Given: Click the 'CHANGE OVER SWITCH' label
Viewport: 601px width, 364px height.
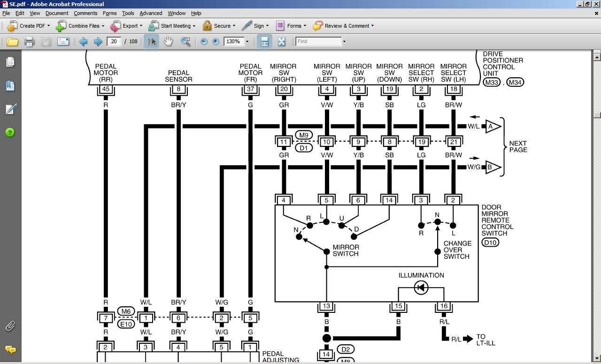Looking at the screenshot, I should 457,250.
